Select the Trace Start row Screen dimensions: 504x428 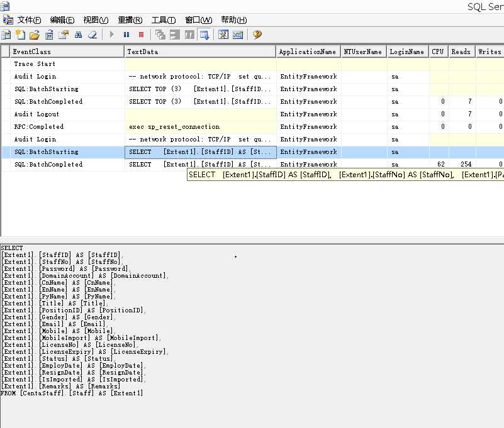(252, 64)
